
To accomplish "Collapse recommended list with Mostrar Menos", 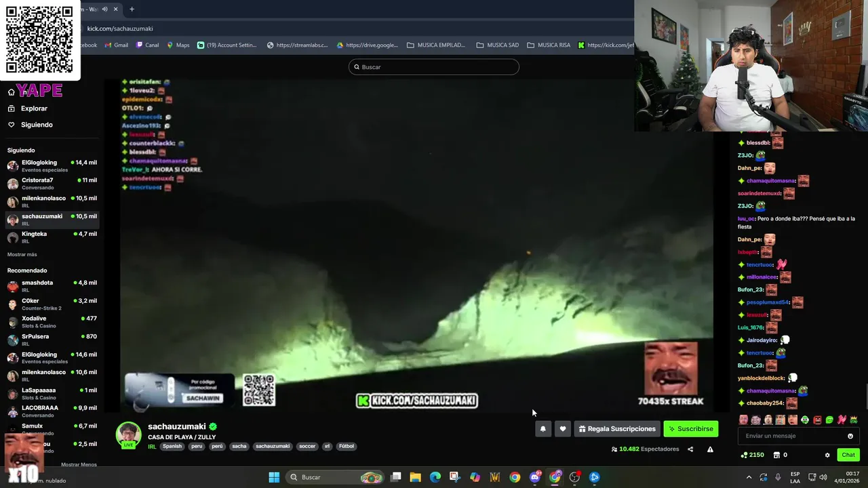I will (79, 464).
